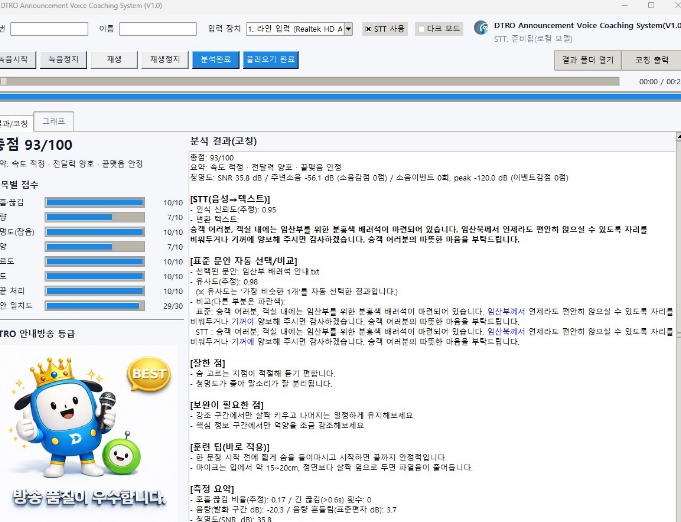Click the BEST badge on grade image
The width and height of the screenshot is (681, 522).
(148, 374)
